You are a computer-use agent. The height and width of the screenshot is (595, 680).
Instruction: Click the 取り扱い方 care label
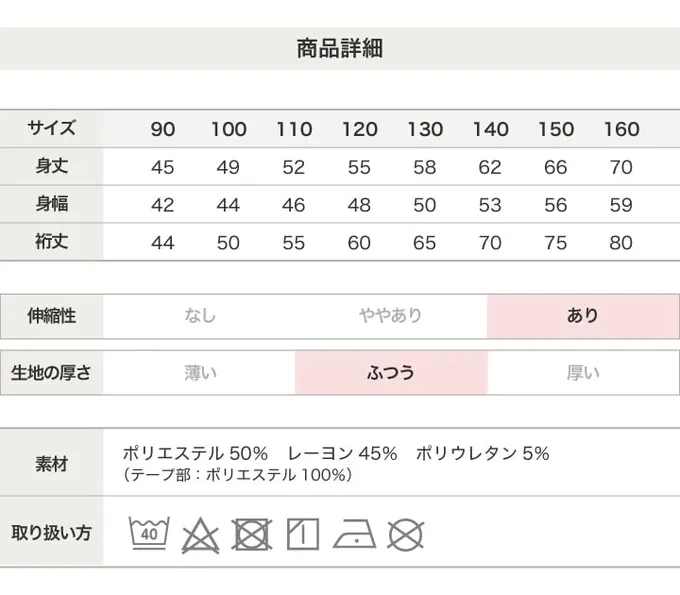pos(51,532)
